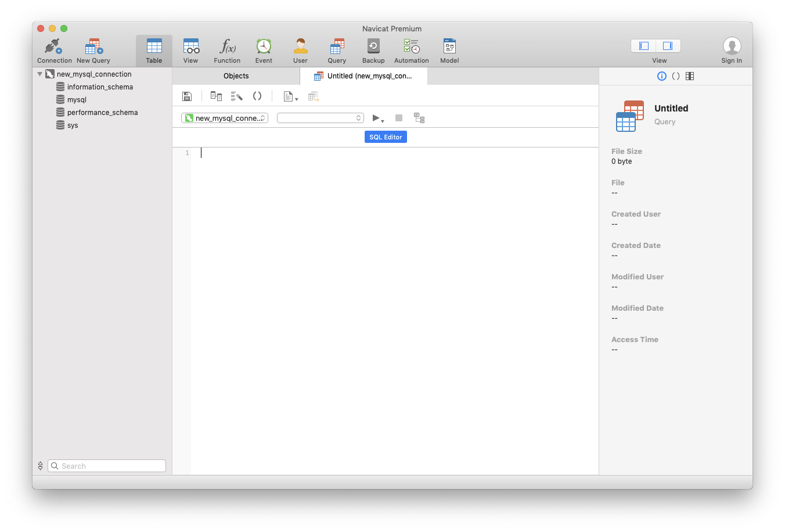Click into the SQL editor text area
This screenshot has width=785, height=532.
[x=395, y=311]
